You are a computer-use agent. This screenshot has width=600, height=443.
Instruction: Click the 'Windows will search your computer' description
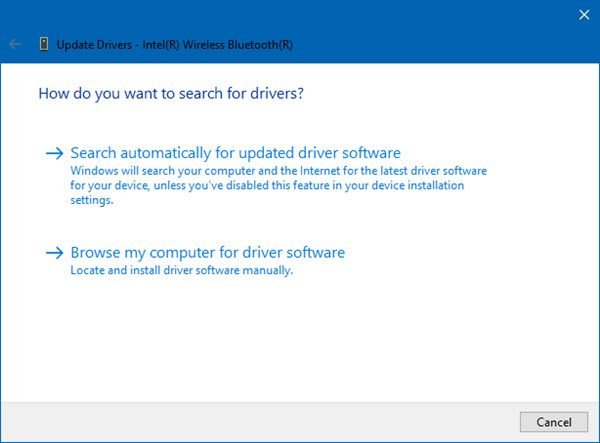pyautogui.click(x=279, y=186)
